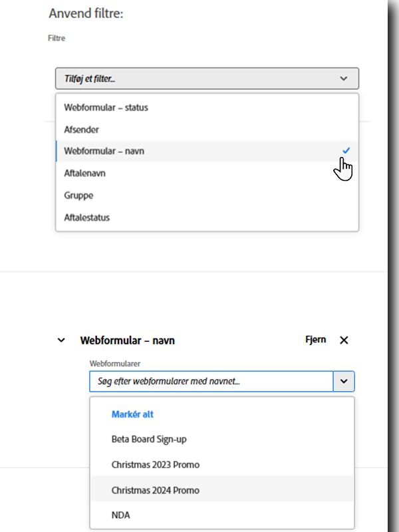Choose 'Aftalenavn' filter option
The width and height of the screenshot is (399, 532).
point(207,173)
